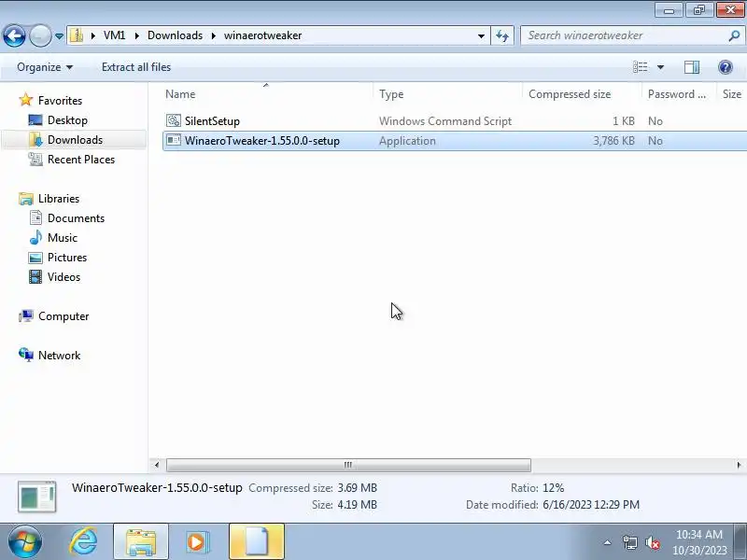
Task: Select Downloads in the address breadcrumb
Action: [175, 35]
